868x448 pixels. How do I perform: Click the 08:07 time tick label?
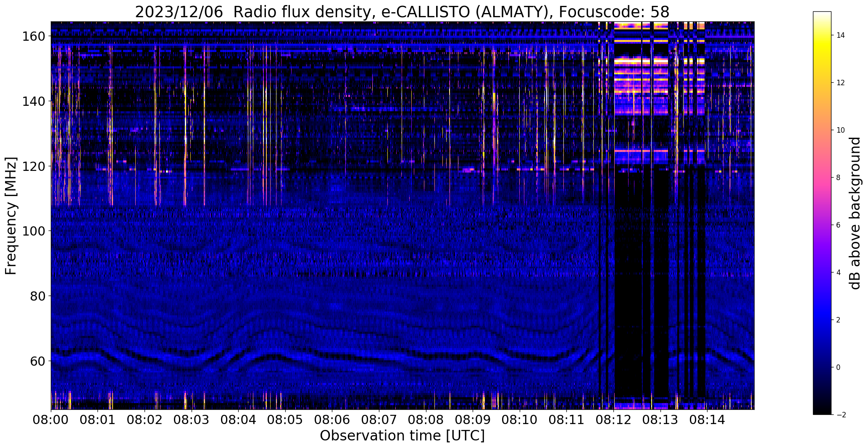(x=379, y=419)
